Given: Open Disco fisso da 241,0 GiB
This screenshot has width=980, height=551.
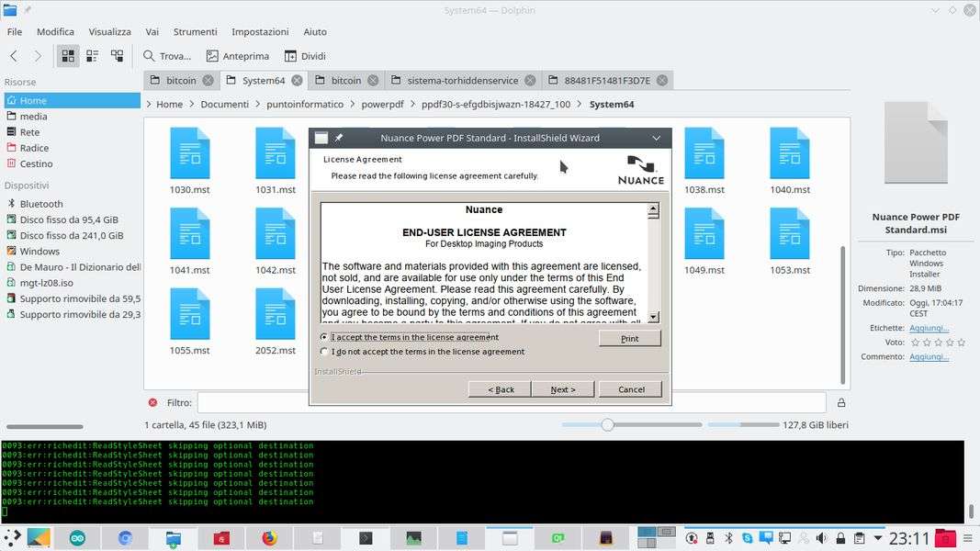Looking at the screenshot, I should pos(72,235).
